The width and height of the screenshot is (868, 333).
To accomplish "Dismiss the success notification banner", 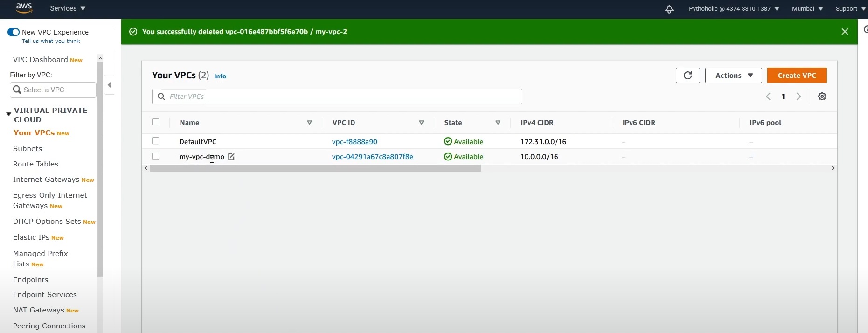I will (845, 32).
